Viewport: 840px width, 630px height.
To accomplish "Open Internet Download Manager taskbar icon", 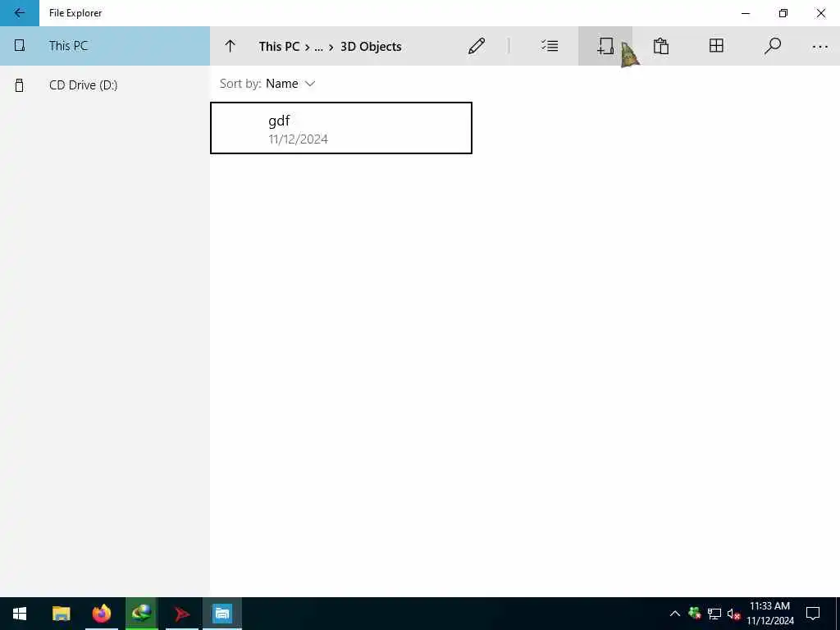I will click(141, 614).
